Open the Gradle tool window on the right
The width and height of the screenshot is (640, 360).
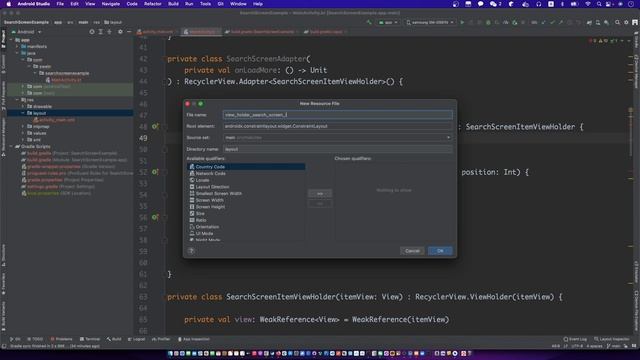click(636, 41)
